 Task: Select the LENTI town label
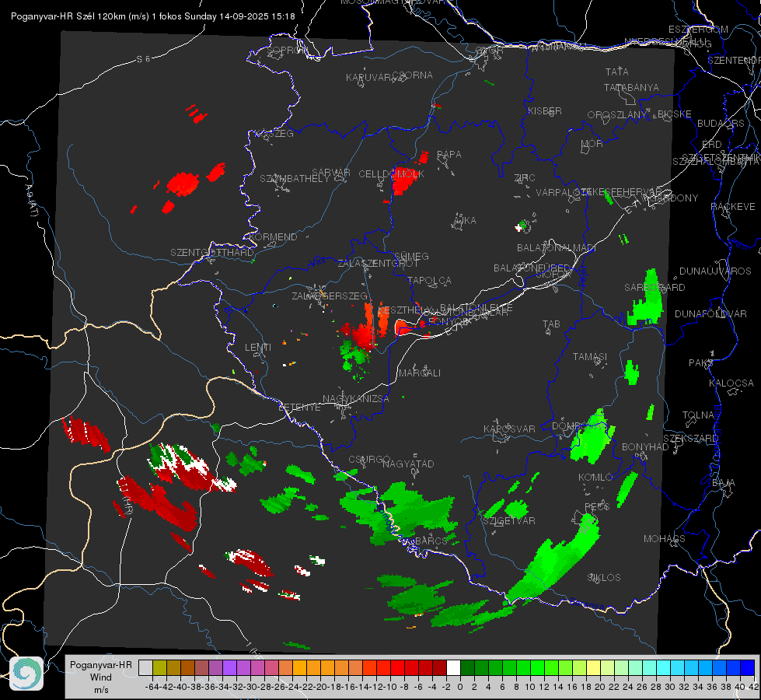pyautogui.click(x=258, y=348)
